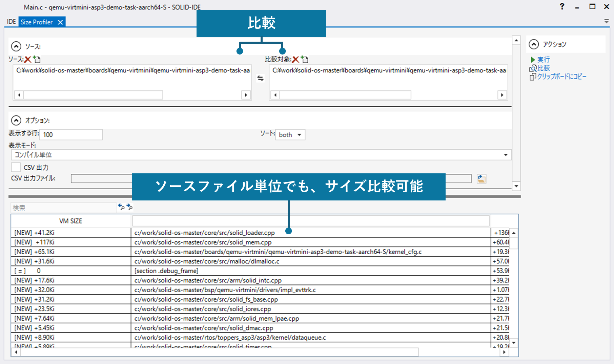Enable the CSV 出力 checkbox
The width and height of the screenshot is (614, 364).
pyautogui.click(x=16, y=167)
